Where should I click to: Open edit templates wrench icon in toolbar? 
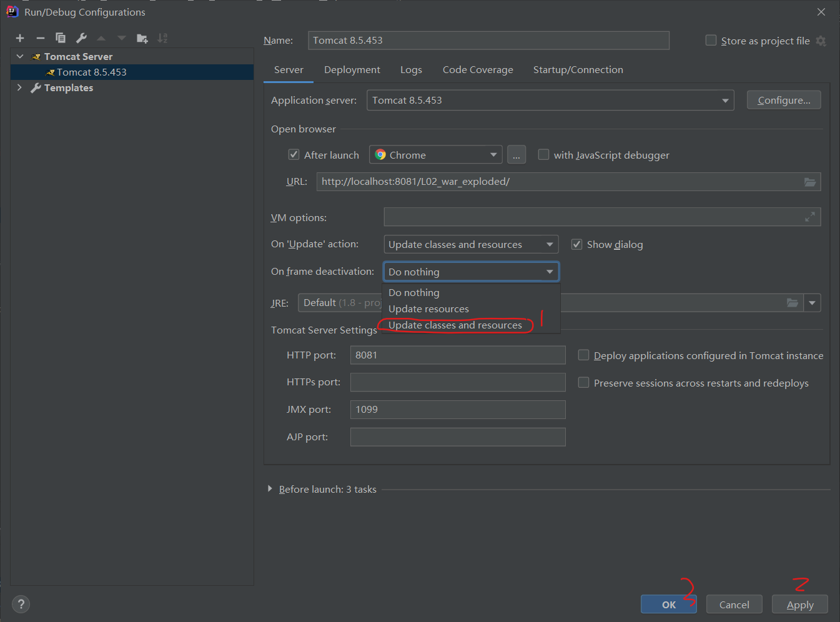(x=81, y=38)
